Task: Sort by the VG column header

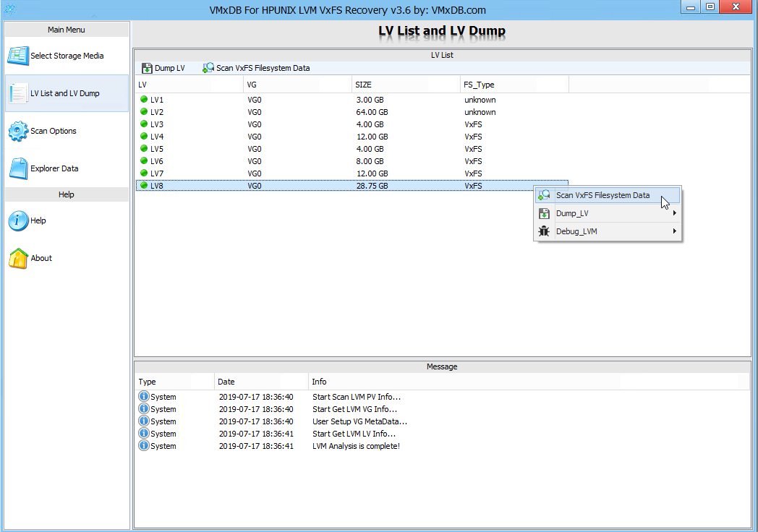Action: click(297, 85)
